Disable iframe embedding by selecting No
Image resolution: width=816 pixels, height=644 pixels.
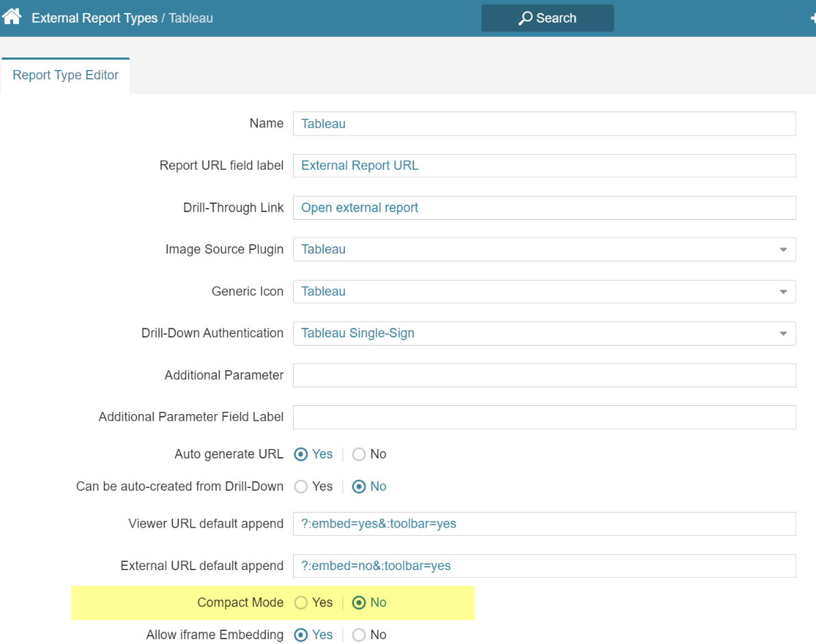point(359,634)
